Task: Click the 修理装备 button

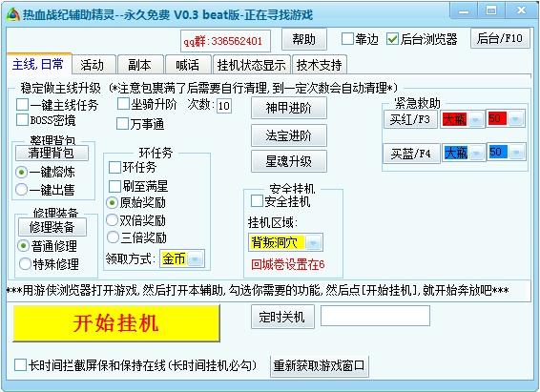Action: click(x=52, y=227)
